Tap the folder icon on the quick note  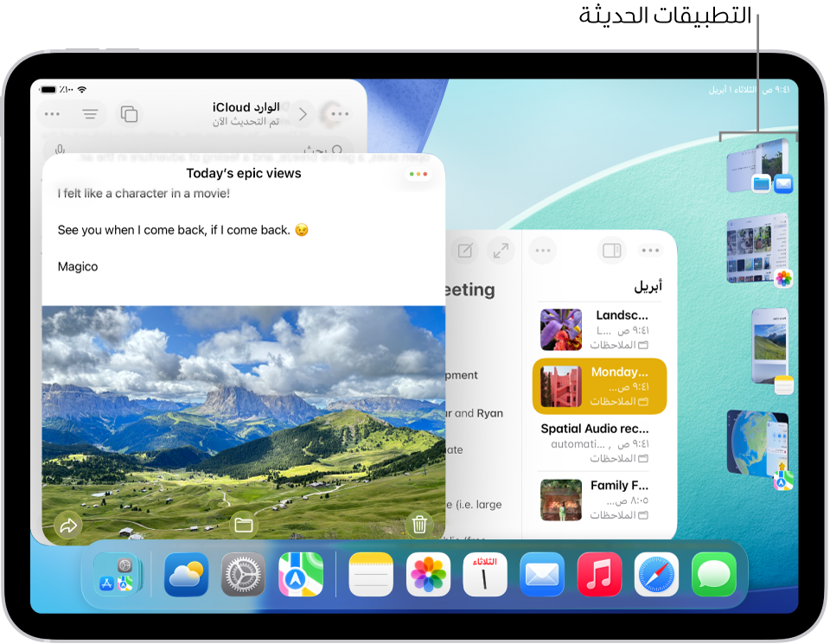pyautogui.click(x=243, y=525)
